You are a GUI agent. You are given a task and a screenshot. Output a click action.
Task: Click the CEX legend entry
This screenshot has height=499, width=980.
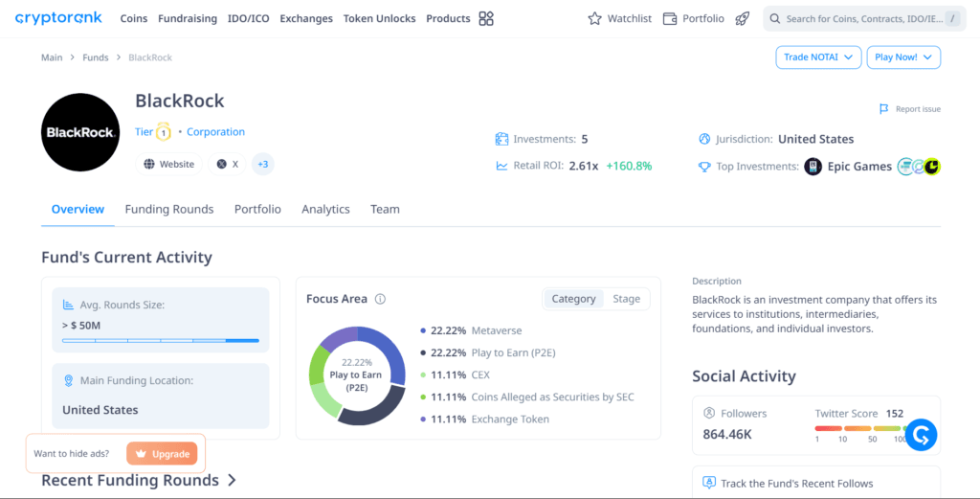click(x=455, y=375)
